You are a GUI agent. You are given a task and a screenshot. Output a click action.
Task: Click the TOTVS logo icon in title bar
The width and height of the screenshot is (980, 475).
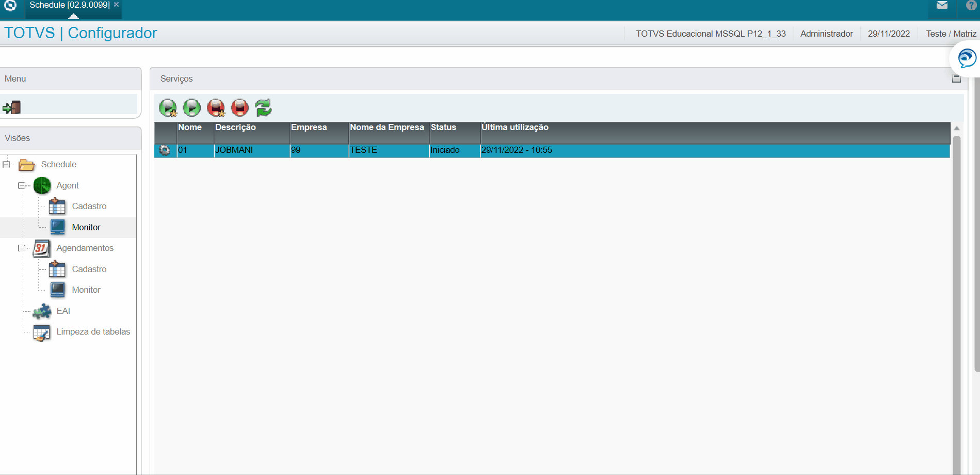[10, 5]
